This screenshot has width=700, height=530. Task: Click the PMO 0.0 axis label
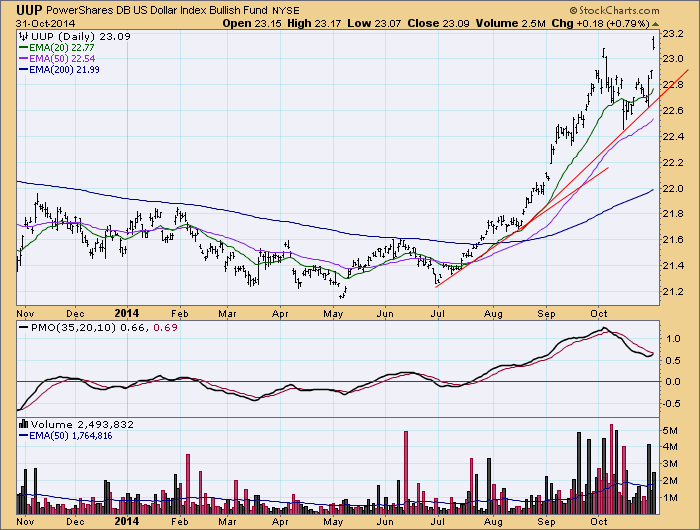671,382
